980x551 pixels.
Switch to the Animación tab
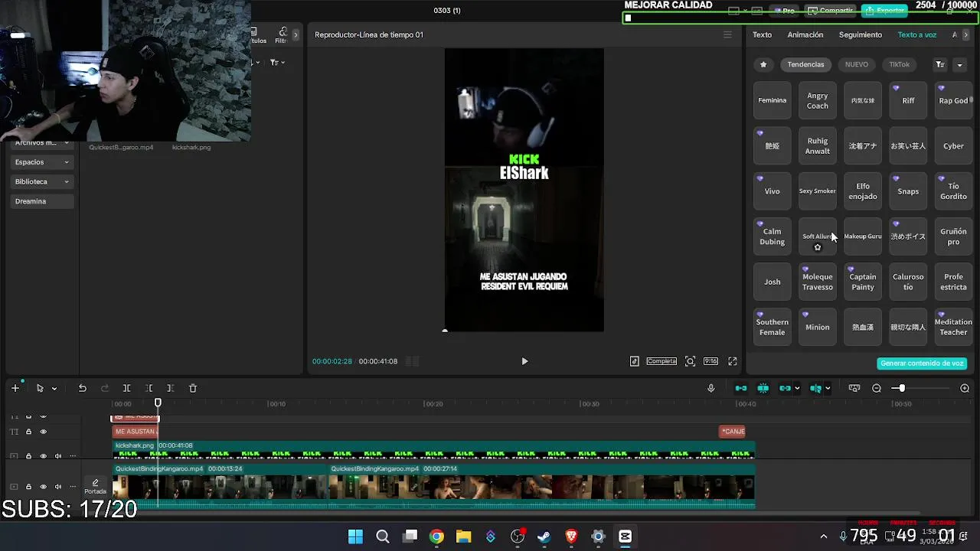tap(805, 34)
